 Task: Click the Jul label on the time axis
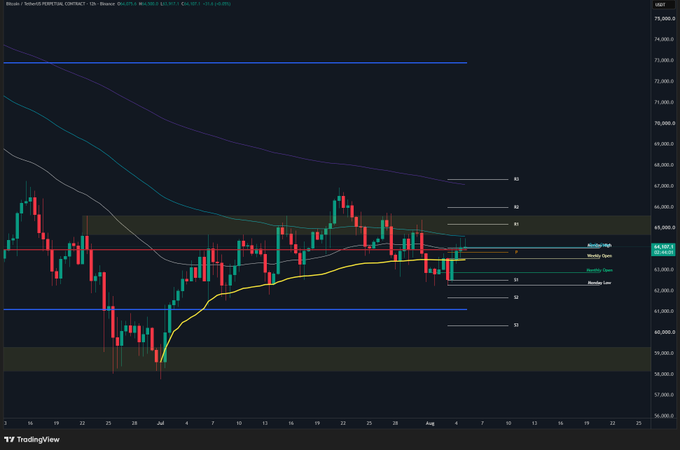(x=161, y=423)
